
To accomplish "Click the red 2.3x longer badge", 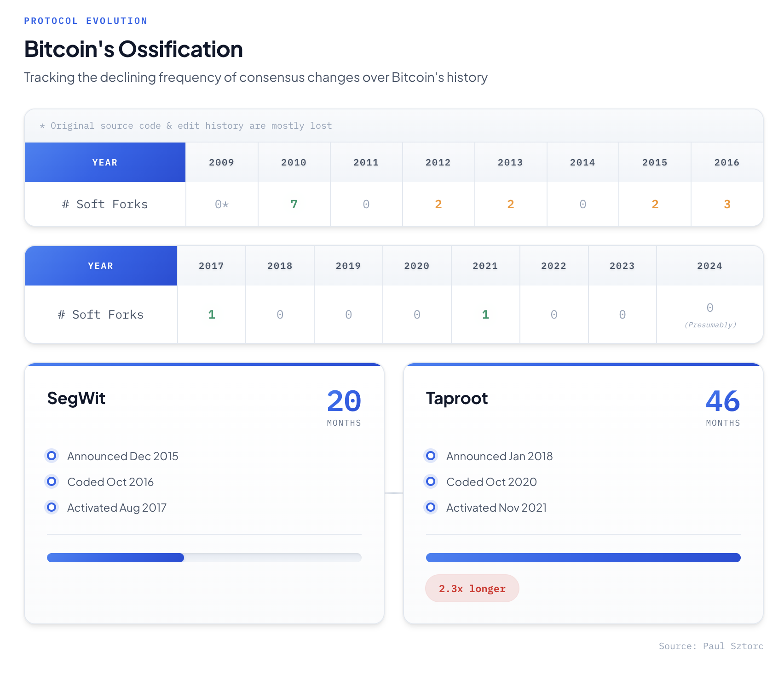I will point(472,588).
